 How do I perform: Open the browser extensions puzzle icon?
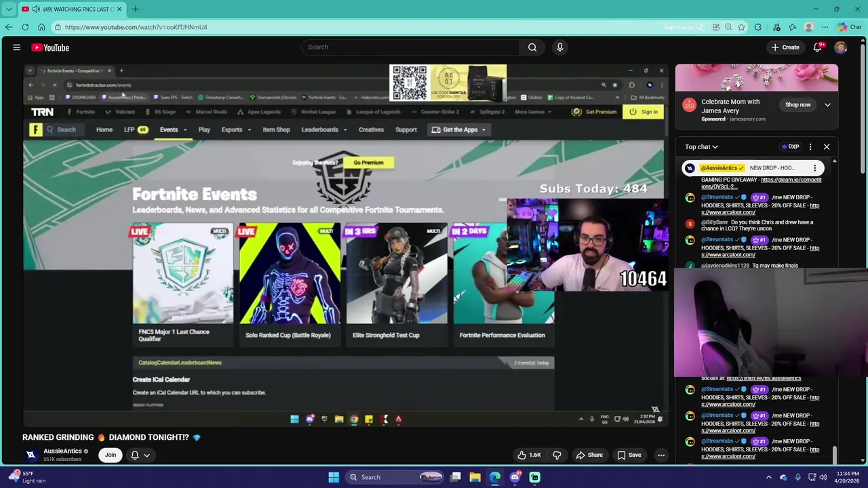tap(758, 27)
